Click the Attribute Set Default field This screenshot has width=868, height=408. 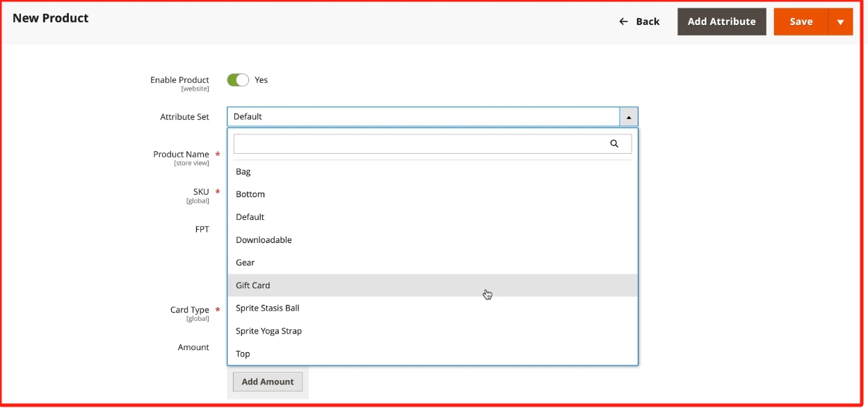[423, 117]
